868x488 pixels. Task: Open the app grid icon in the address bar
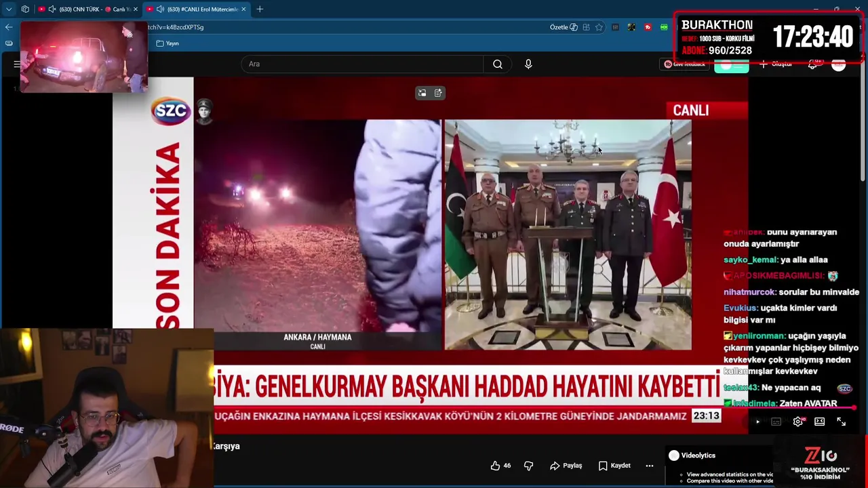tap(586, 27)
